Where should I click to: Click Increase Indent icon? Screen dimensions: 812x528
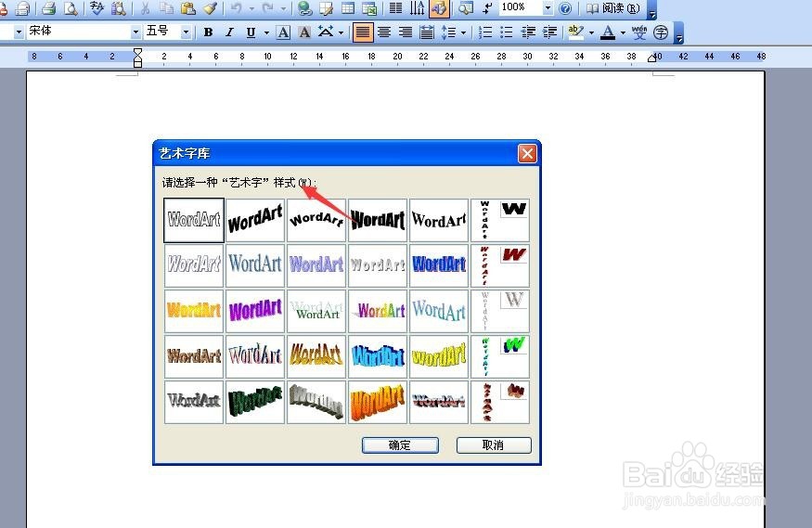coord(549,32)
